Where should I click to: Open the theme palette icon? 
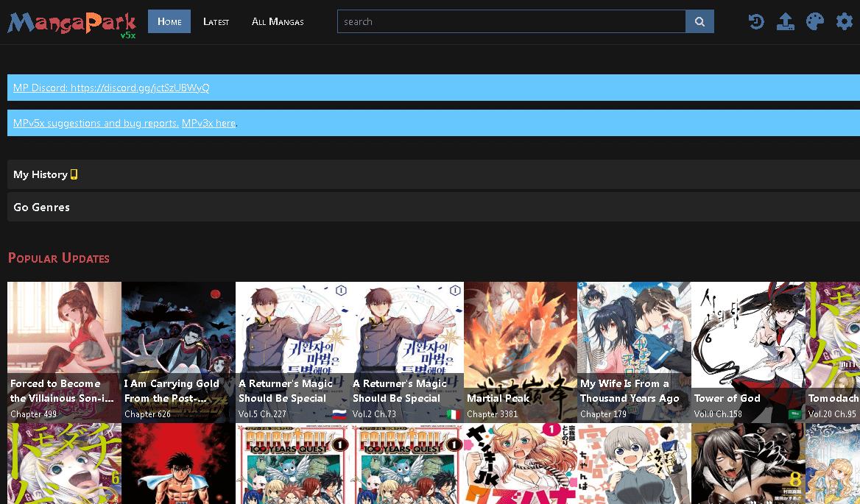pyautogui.click(x=815, y=21)
